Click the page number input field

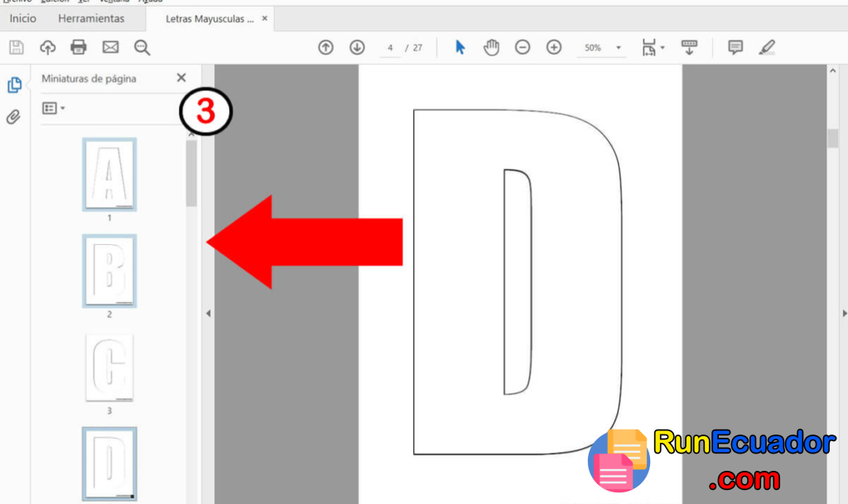point(389,48)
